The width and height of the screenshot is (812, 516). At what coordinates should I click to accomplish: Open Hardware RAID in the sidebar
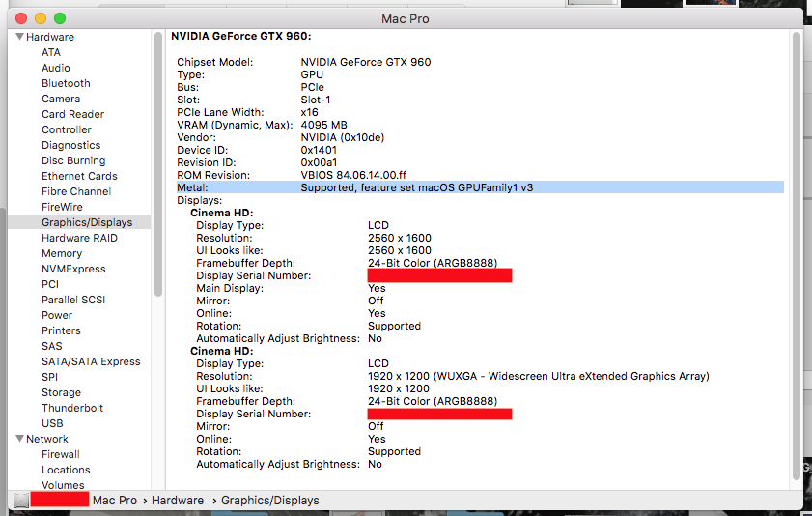pyautogui.click(x=79, y=238)
